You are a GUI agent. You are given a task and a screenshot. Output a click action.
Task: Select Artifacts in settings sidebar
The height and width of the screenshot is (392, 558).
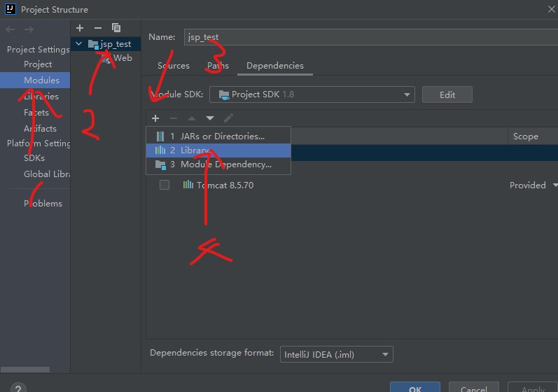coord(40,128)
